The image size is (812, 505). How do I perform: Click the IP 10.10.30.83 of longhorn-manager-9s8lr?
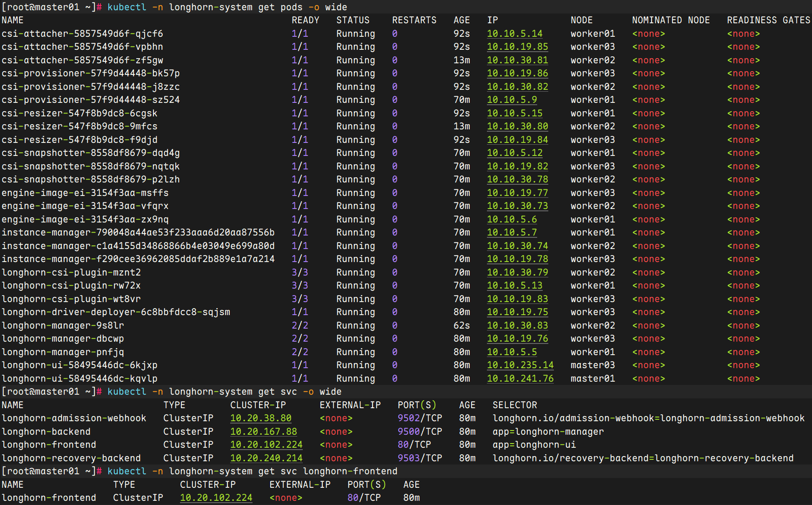click(x=517, y=325)
